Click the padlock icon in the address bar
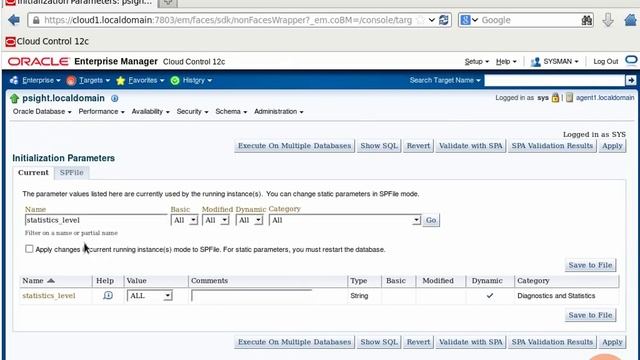The height and width of the screenshot is (360, 640). (36, 20)
